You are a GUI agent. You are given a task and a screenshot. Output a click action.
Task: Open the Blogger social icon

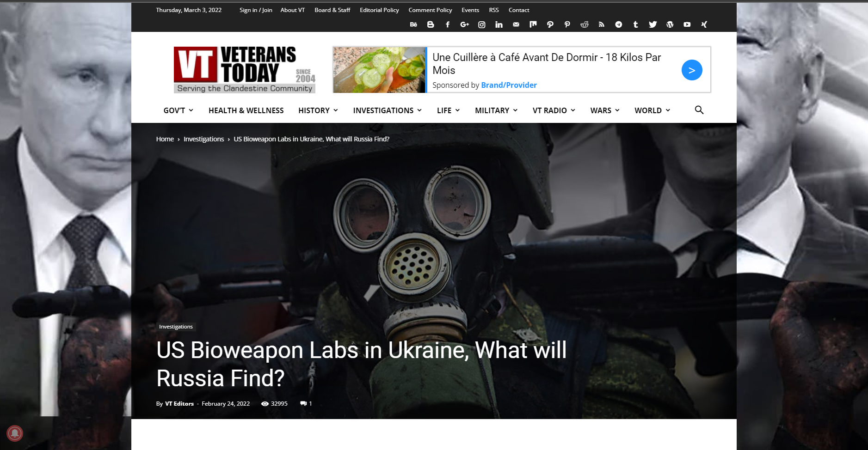pos(431,24)
